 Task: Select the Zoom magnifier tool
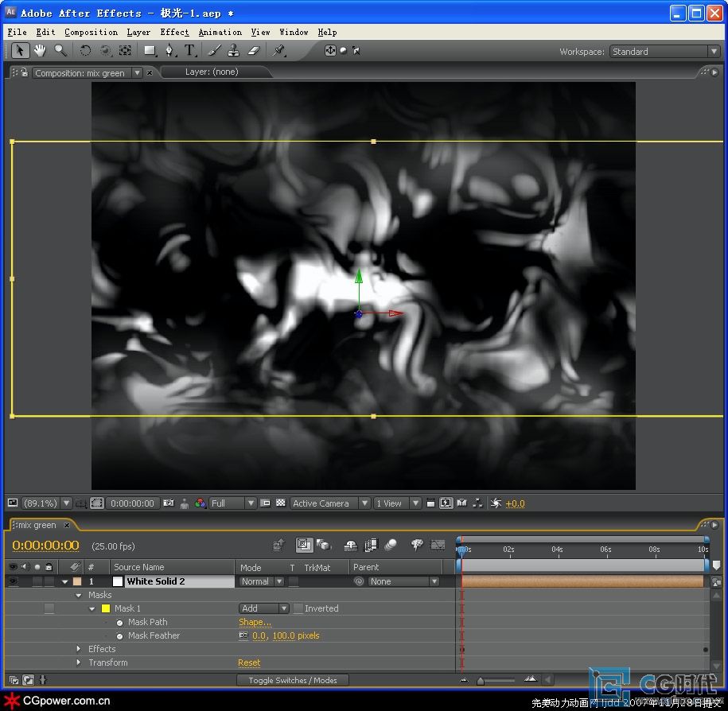tap(60, 50)
